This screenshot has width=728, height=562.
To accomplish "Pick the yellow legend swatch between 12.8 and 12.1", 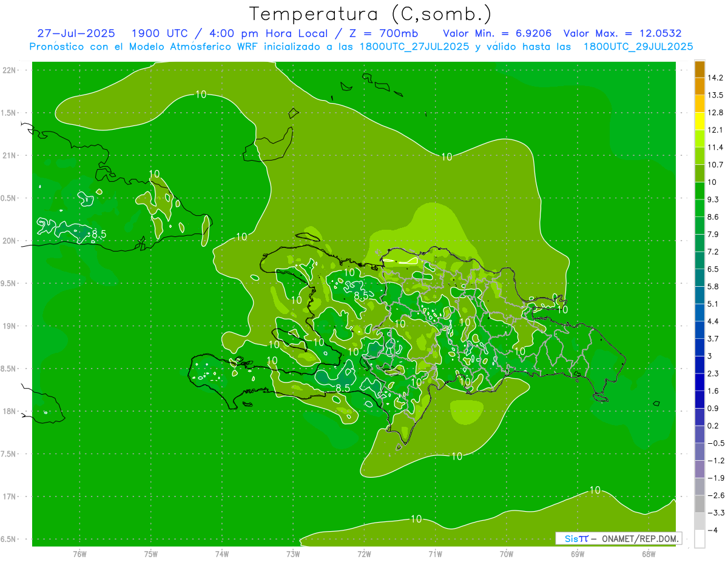I will pyautogui.click(x=699, y=121).
